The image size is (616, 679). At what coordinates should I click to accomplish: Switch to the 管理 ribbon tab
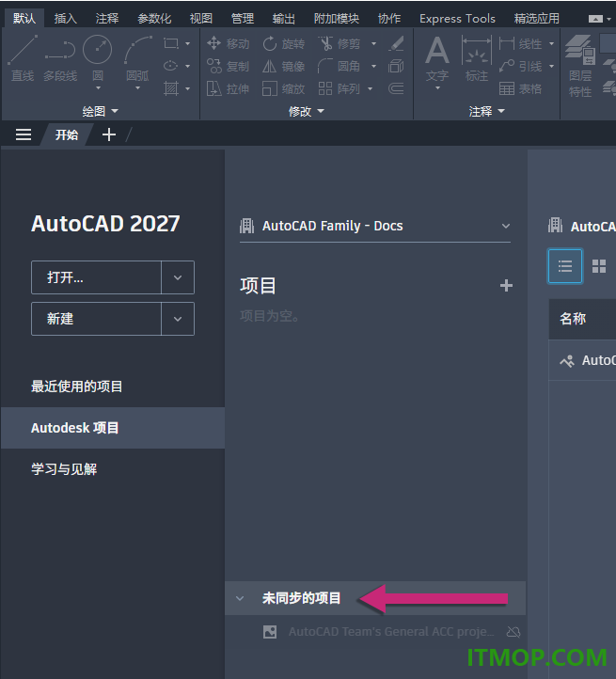click(242, 18)
